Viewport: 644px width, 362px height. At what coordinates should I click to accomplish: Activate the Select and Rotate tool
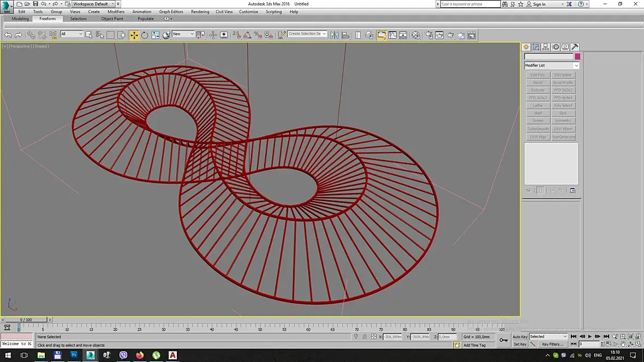pyautogui.click(x=145, y=35)
